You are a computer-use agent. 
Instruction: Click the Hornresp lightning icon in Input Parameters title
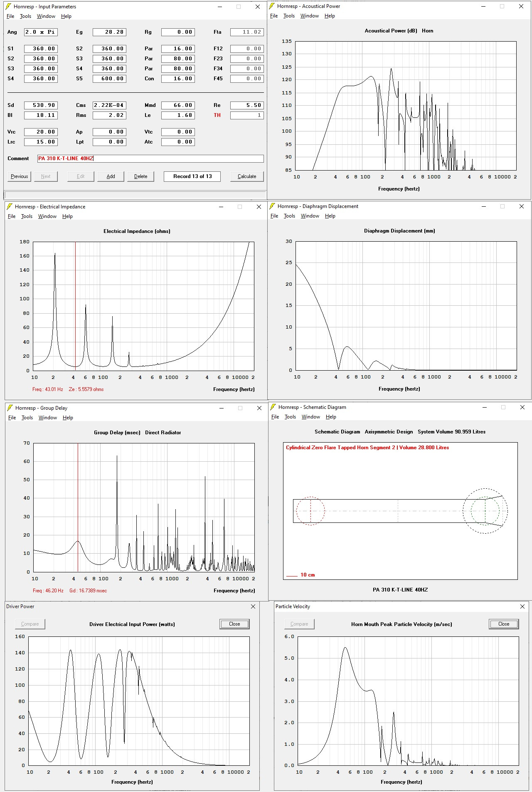(x=8, y=7)
